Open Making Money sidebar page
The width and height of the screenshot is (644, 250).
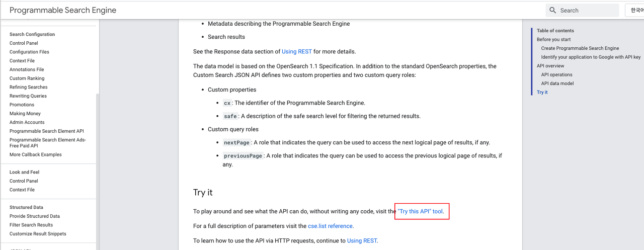coord(25,114)
